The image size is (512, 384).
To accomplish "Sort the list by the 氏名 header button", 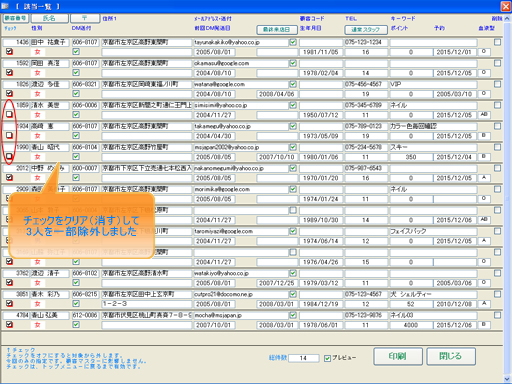I will [x=50, y=18].
